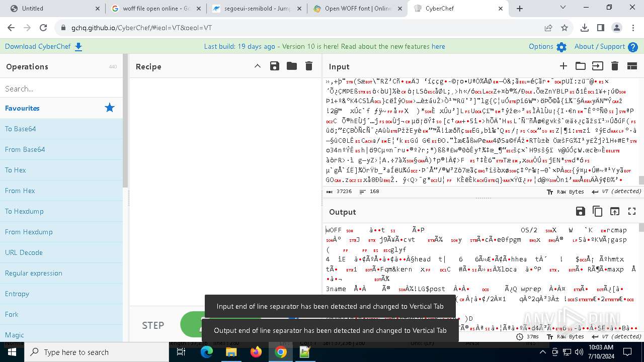Image resolution: width=644 pixels, height=362 pixels.
Task: Click the input pane scrollbar
Action: coord(641,180)
